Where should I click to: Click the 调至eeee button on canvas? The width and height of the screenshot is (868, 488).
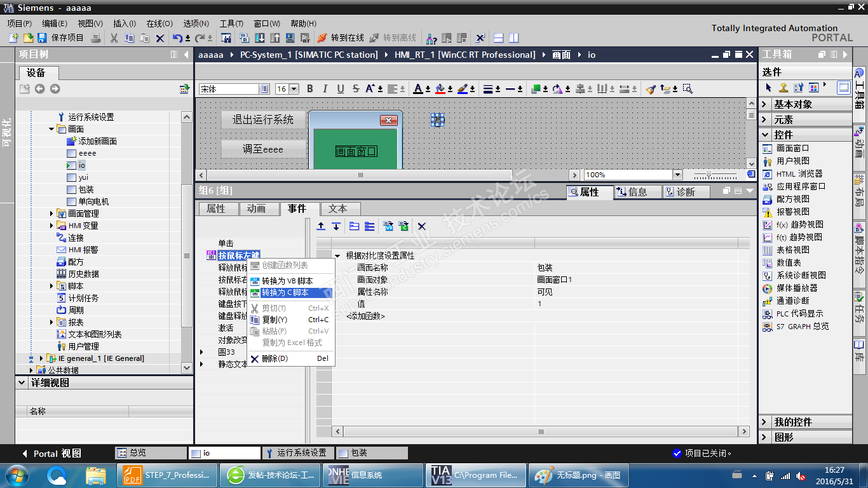[x=263, y=149]
